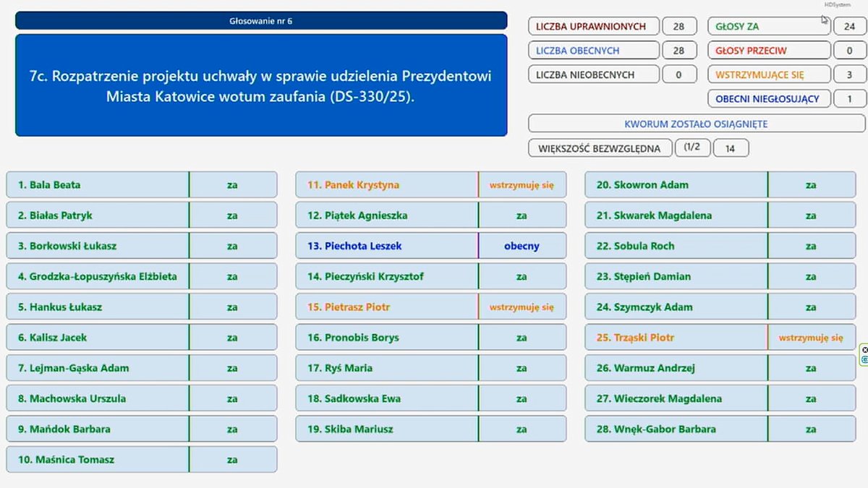Toggle the "obecny" status of Piechota Leszek
The height and width of the screenshot is (488, 868).
pos(521,246)
